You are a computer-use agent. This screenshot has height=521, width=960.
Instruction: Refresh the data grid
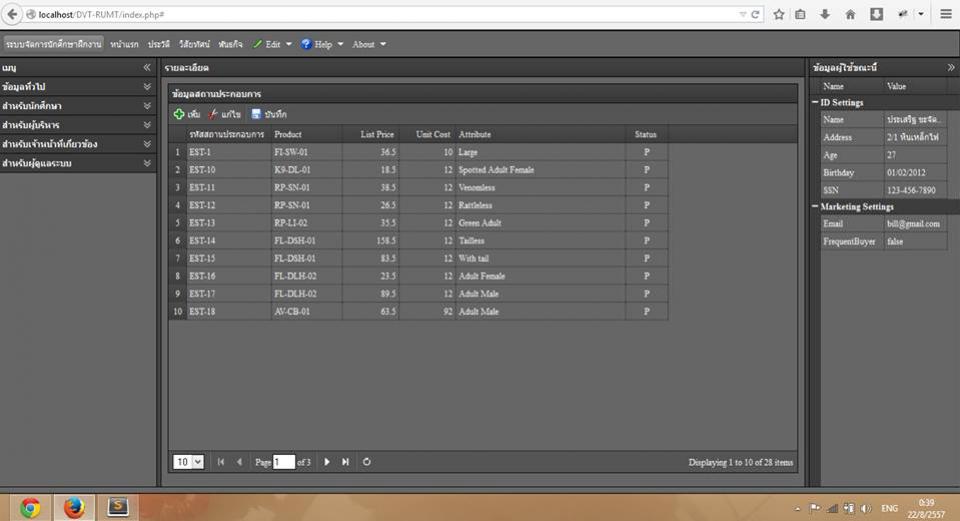click(x=367, y=462)
